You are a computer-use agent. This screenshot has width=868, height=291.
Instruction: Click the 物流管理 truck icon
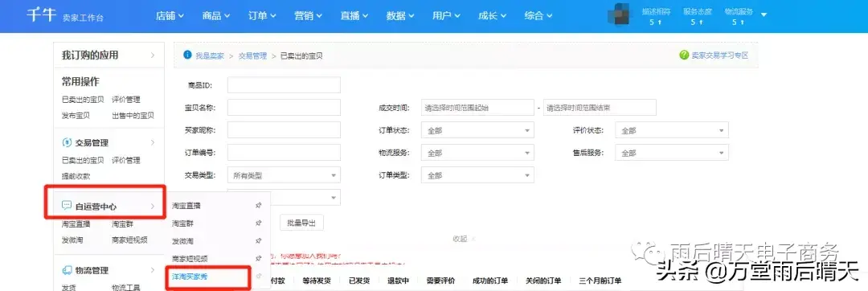[x=67, y=271]
